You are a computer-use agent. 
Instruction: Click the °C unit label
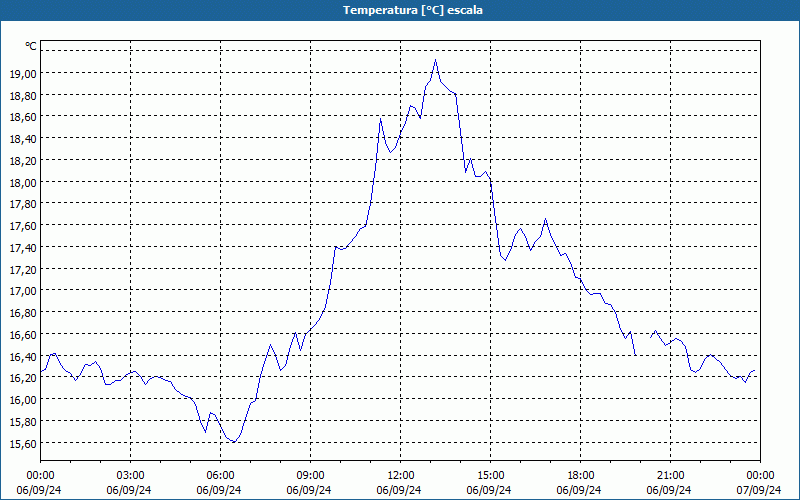(31, 46)
